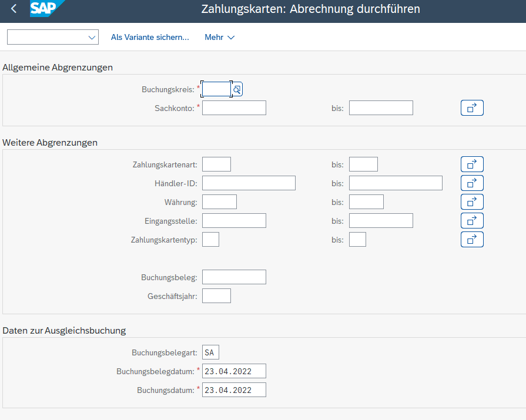Open multiple selection for Zahlungskartentyp
This screenshot has width=526, height=420.
471,240
